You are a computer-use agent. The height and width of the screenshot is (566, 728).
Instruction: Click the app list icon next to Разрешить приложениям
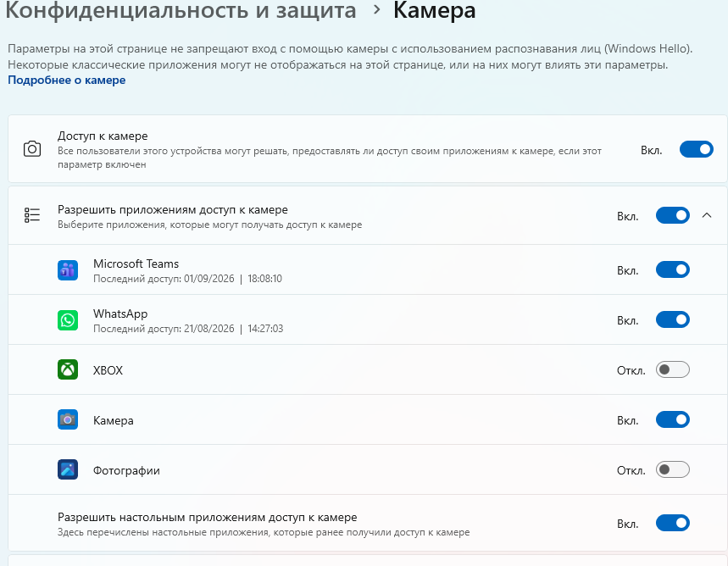click(x=32, y=215)
